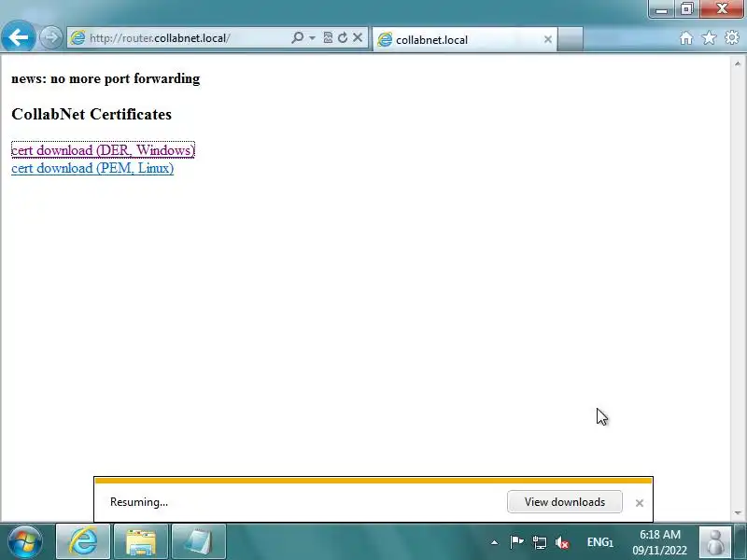Open the clock showing 6:18 AM
This screenshot has width=747, height=560.
(660, 542)
